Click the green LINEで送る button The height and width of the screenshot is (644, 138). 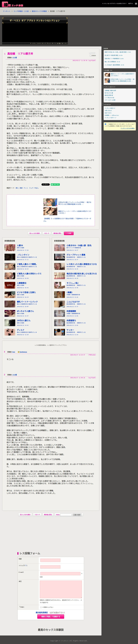[x=55, y=185]
